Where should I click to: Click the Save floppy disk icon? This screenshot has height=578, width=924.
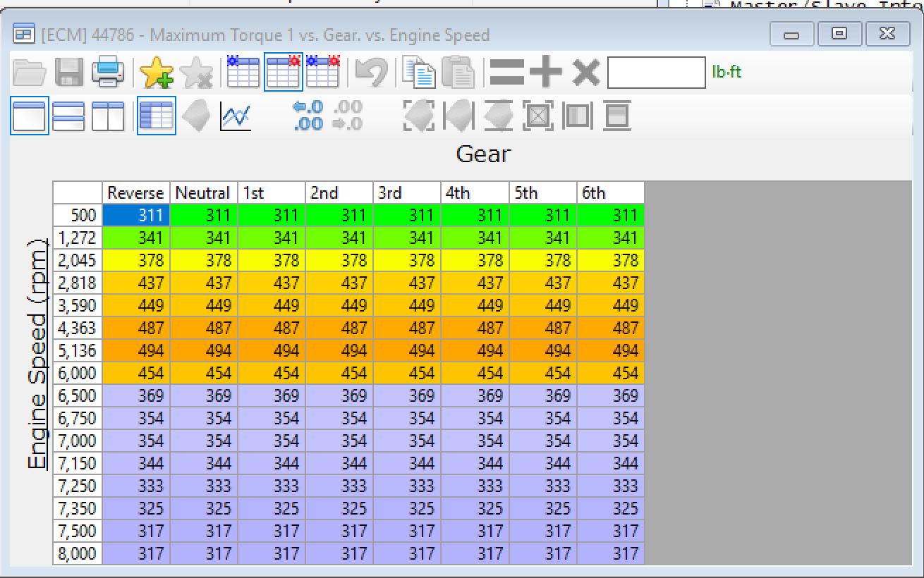pyautogui.click(x=69, y=72)
